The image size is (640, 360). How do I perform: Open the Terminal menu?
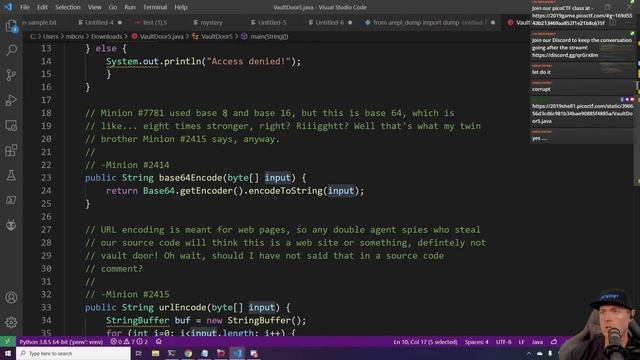[155, 7]
